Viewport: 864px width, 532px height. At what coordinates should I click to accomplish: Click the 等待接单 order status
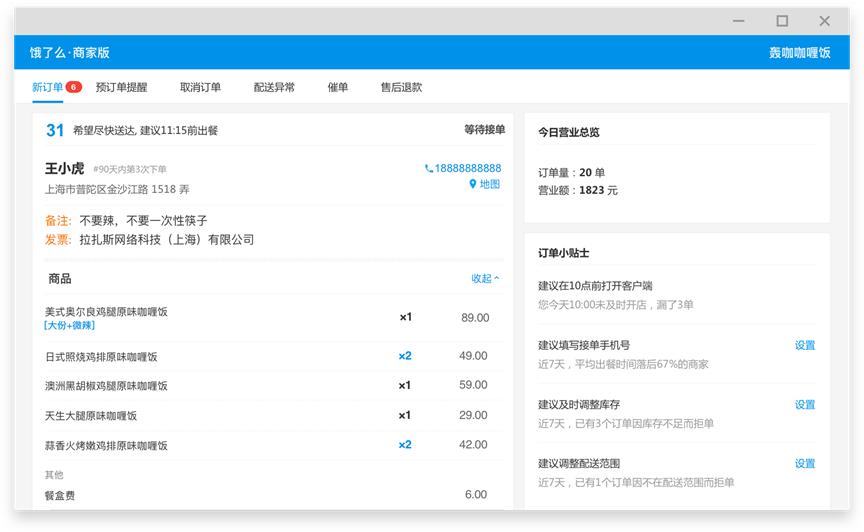click(484, 130)
